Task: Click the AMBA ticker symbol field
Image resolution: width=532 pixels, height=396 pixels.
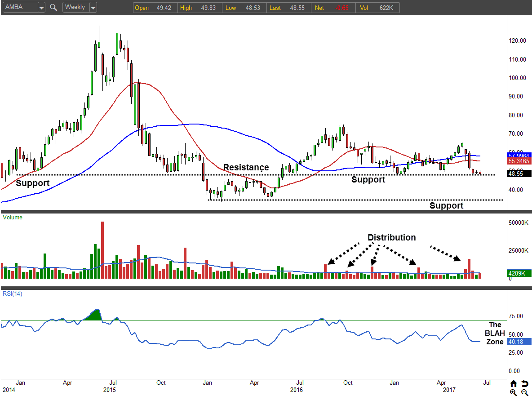Action: click(19, 8)
